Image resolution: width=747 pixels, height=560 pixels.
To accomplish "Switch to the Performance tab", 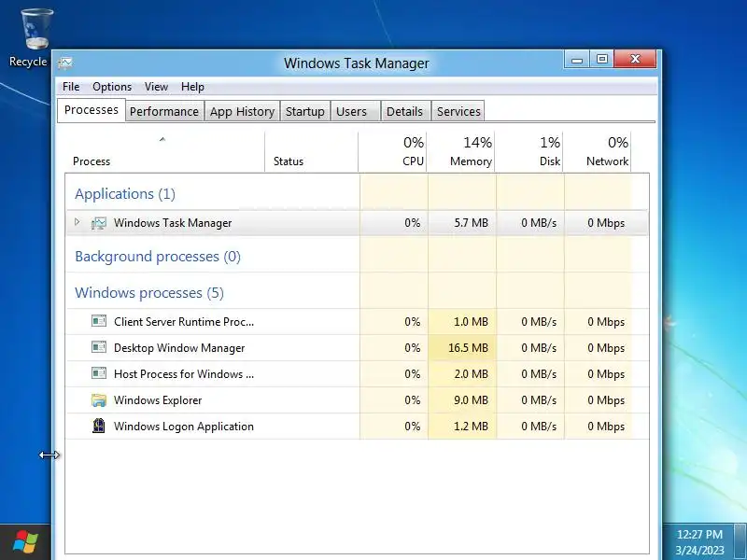I will pos(164,111).
